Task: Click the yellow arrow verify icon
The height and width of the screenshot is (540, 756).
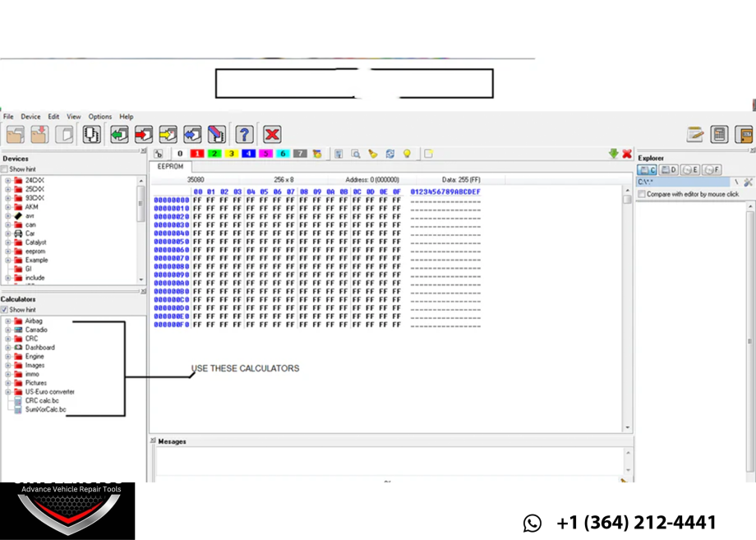Action: [168, 135]
